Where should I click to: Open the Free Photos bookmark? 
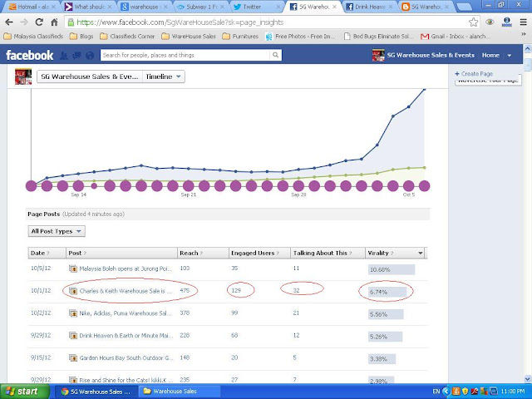(x=300, y=37)
